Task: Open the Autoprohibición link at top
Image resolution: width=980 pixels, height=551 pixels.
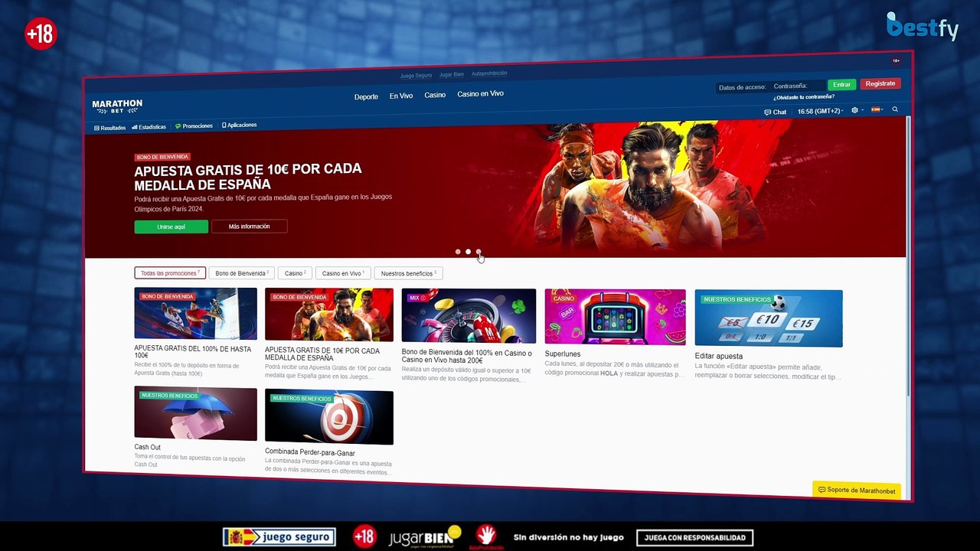Action: [489, 74]
